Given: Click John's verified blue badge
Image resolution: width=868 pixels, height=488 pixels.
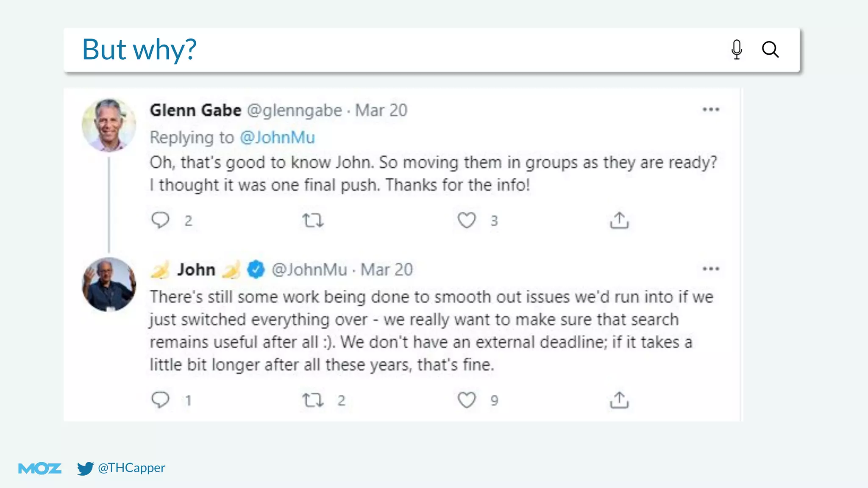Looking at the screenshot, I should coord(256,269).
